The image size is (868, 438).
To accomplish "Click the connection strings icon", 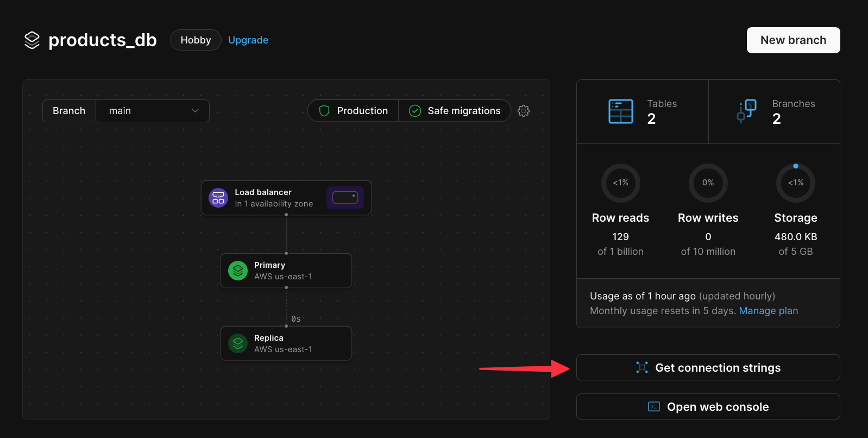I will [x=642, y=368].
